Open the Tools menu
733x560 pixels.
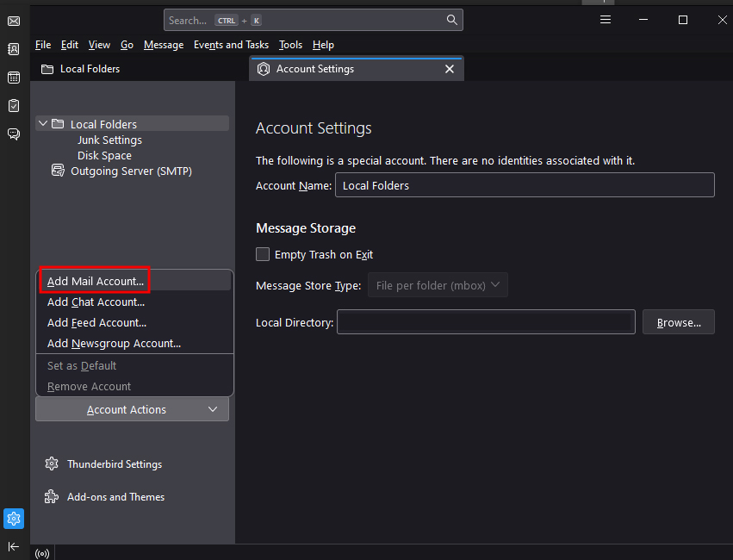click(x=290, y=45)
